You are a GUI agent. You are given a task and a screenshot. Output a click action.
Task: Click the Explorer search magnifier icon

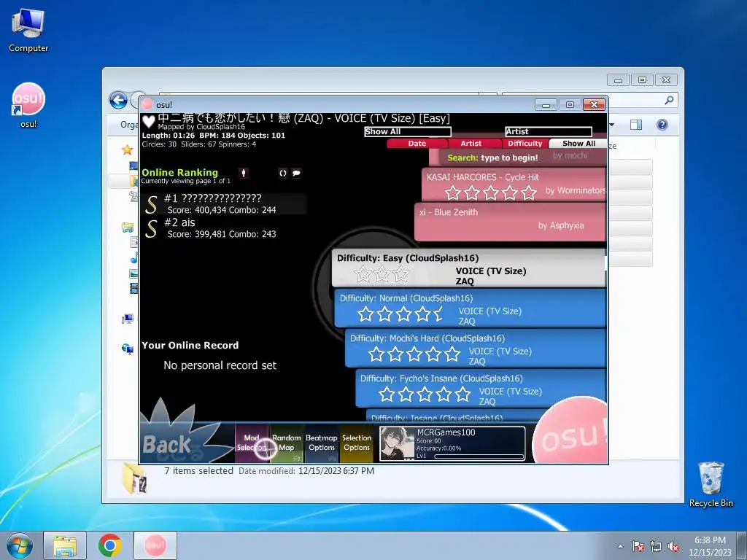670,100
